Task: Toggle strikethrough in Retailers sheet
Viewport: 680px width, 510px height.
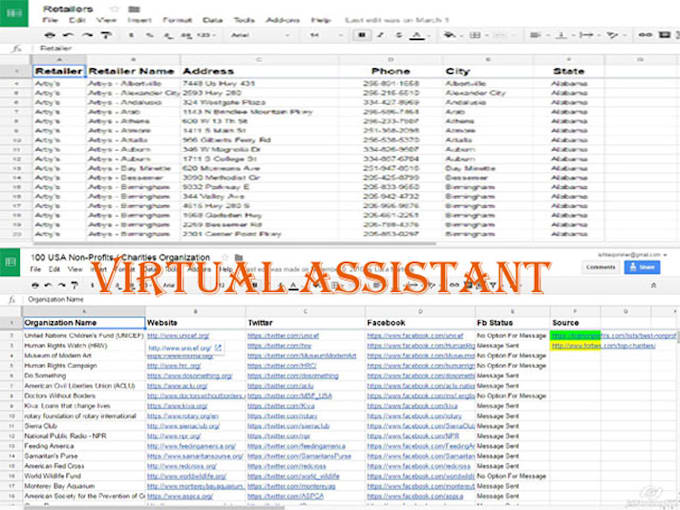Action: tap(399, 35)
